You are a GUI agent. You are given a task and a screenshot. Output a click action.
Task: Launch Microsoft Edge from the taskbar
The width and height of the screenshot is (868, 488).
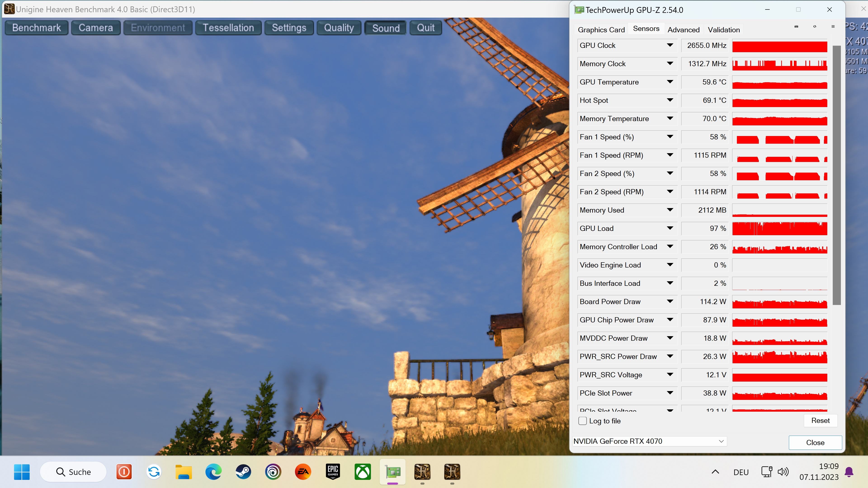(214, 472)
